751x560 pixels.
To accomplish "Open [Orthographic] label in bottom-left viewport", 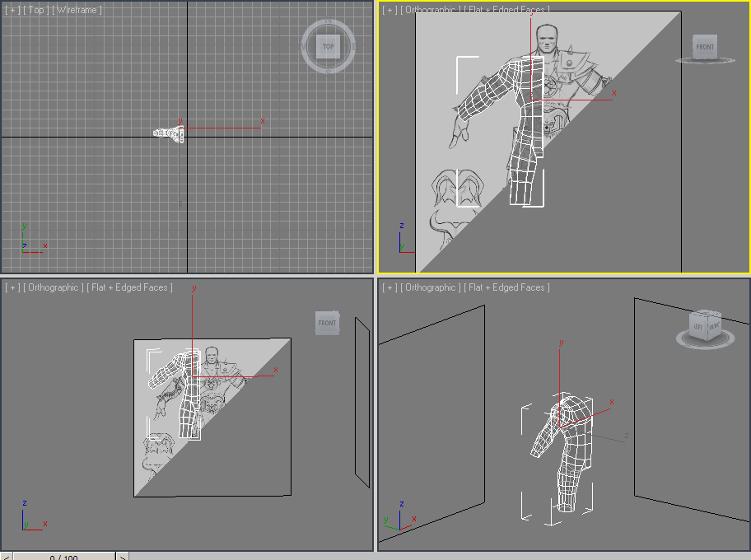I will pos(54,287).
